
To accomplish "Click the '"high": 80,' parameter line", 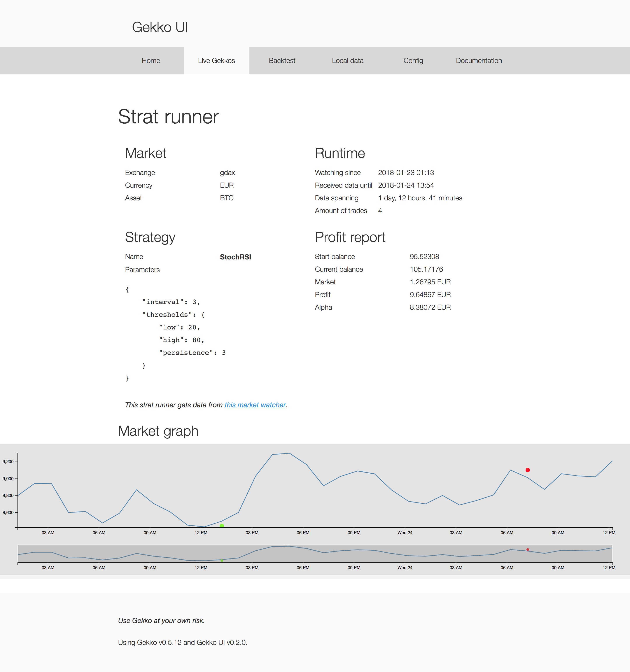I will [182, 340].
